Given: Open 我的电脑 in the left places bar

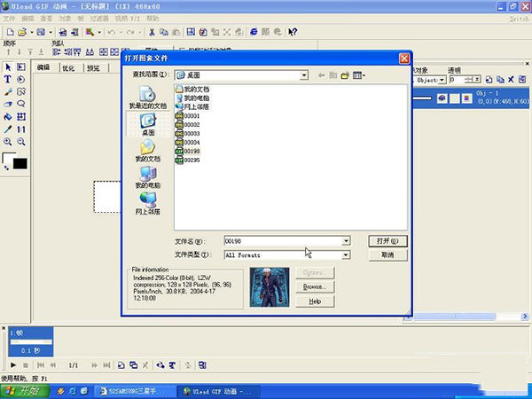Looking at the screenshot, I should point(148,176).
